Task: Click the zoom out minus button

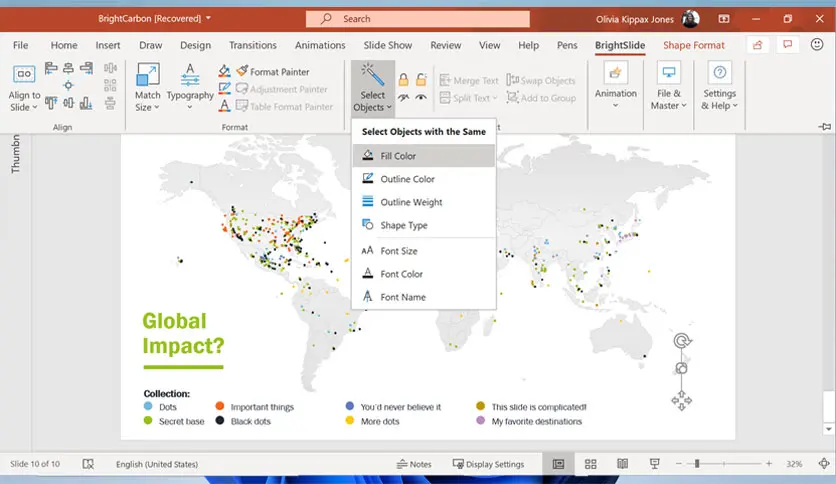Action: click(679, 464)
